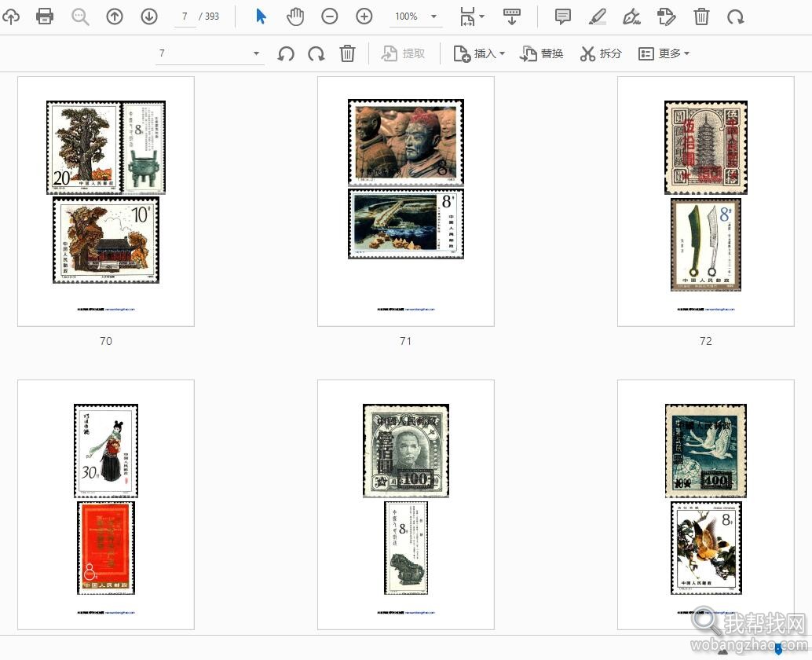Viewport: 812px width, 660px height.
Task: Rotate page clockwise in organize bar
Action: point(316,53)
